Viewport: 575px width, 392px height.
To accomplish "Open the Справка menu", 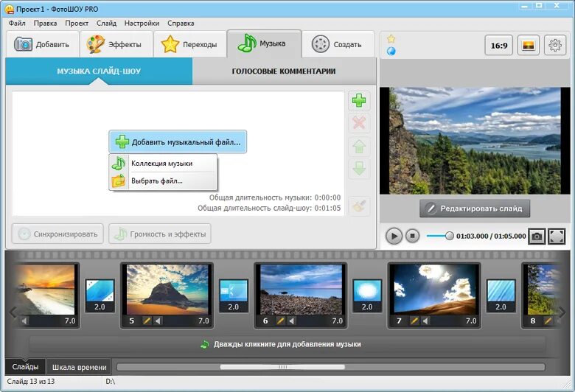I will (181, 23).
